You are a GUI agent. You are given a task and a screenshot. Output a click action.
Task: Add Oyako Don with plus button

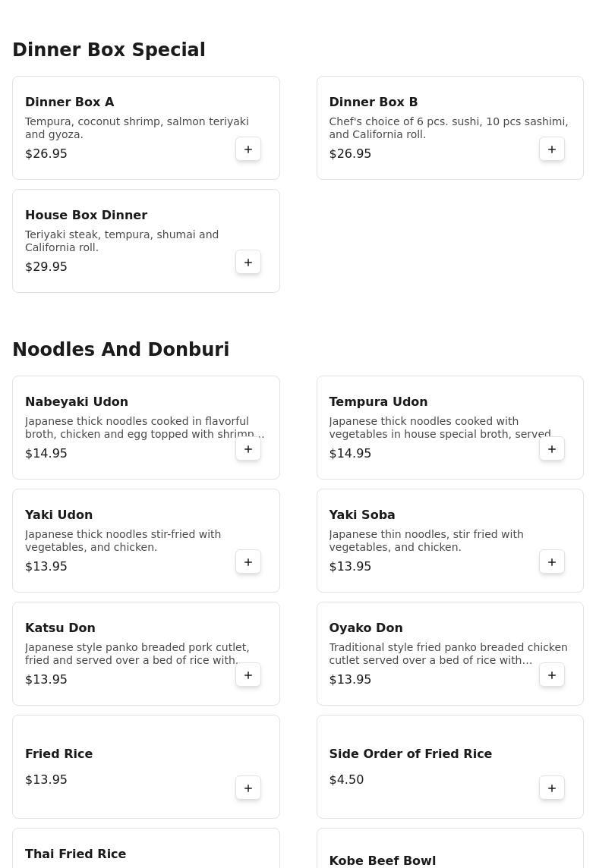(x=552, y=675)
